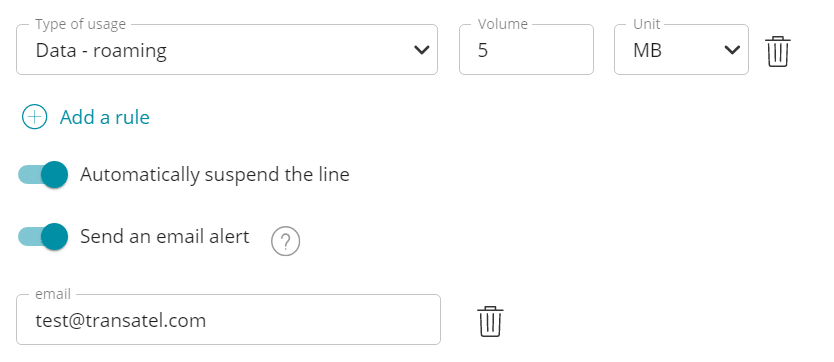834x362 pixels.
Task: Open the Type of usage dropdown
Action: click(227, 49)
